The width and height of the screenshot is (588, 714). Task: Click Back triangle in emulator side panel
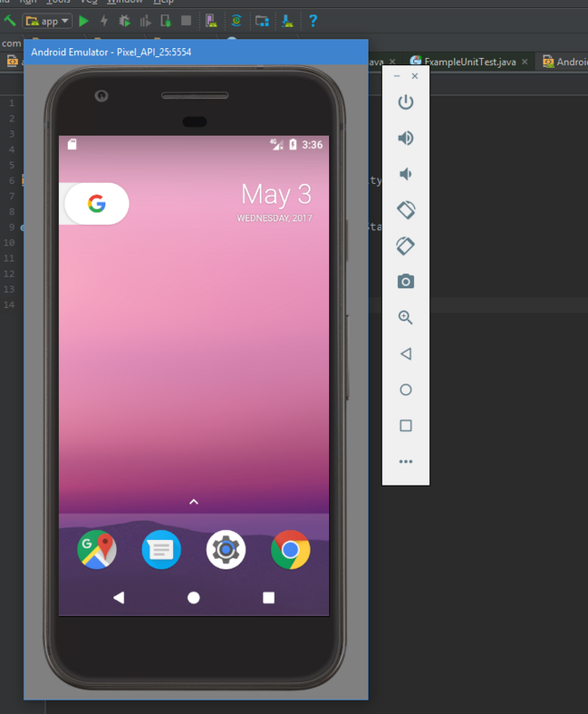(406, 353)
